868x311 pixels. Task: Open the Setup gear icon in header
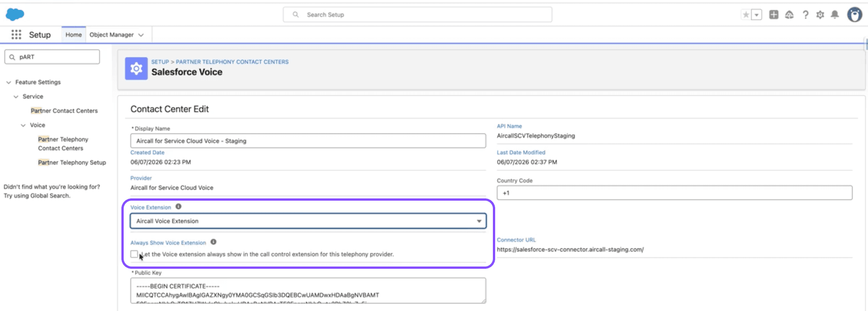click(820, 15)
